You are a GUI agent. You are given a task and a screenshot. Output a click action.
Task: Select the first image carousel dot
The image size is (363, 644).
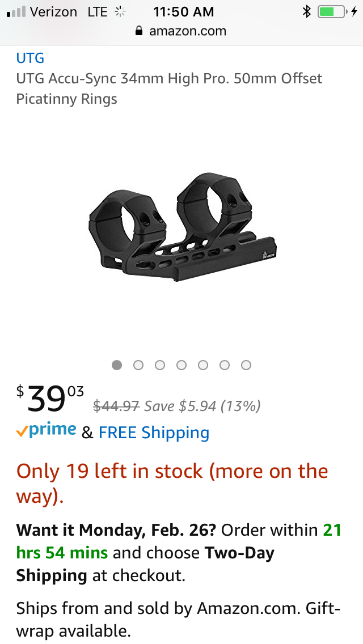click(x=117, y=365)
